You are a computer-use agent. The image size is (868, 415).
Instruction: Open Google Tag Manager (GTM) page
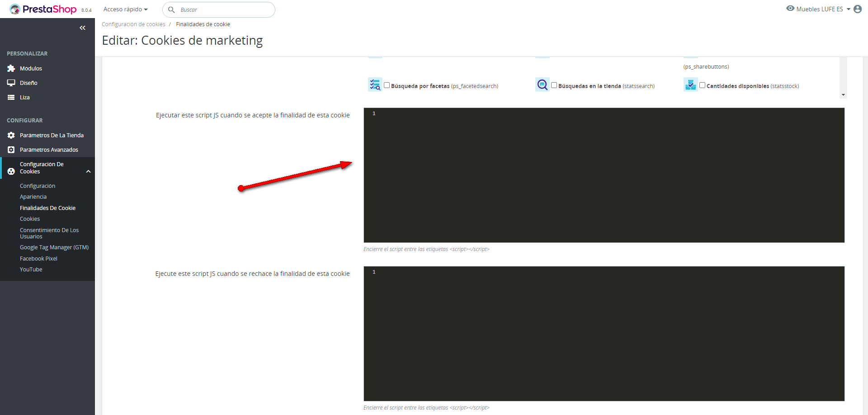pyautogui.click(x=54, y=247)
